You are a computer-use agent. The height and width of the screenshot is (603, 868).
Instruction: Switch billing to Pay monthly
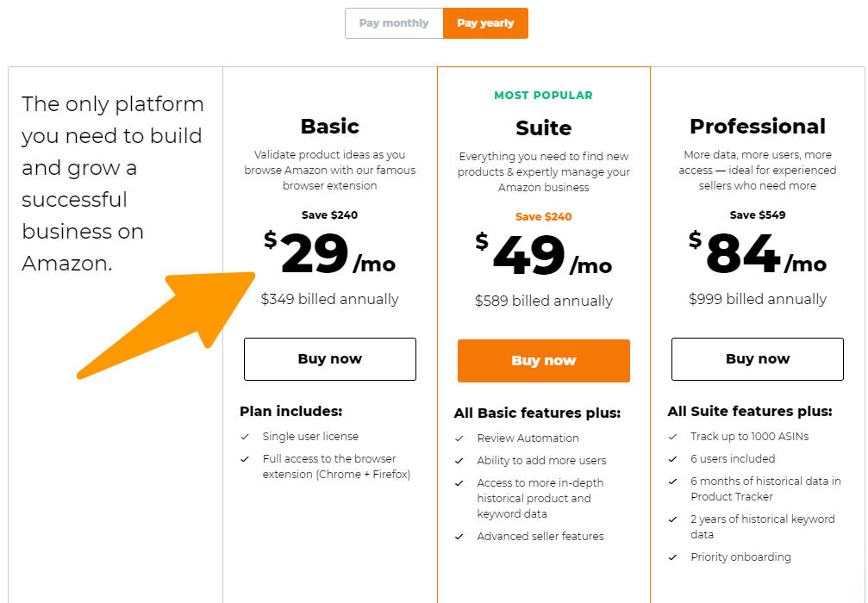pyautogui.click(x=394, y=23)
